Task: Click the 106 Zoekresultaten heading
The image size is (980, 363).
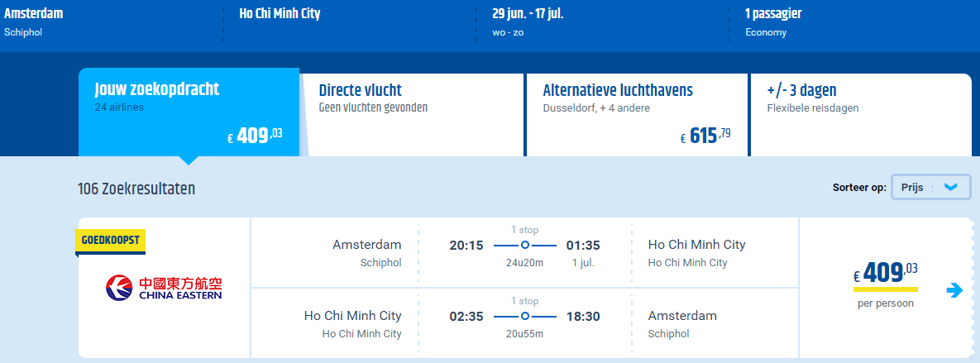Action: (136, 188)
